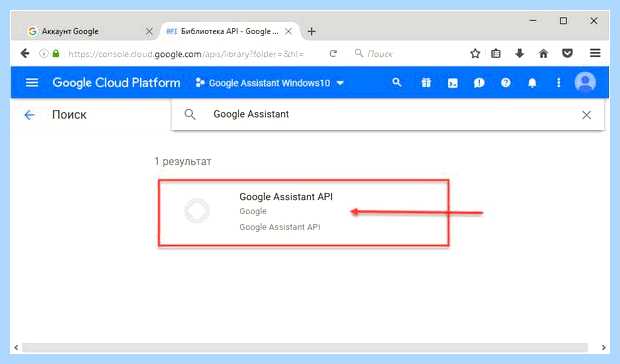Open the Google Cloud Platform hamburger menu
This screenshot has width=620, height=364.
pyautogui.click(x=32, y=83)
